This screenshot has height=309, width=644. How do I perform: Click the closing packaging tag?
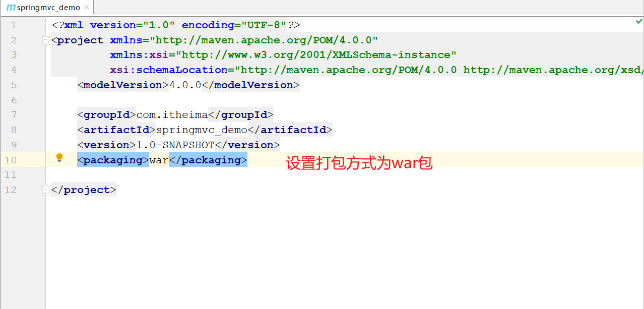click(x=208, y=160)
